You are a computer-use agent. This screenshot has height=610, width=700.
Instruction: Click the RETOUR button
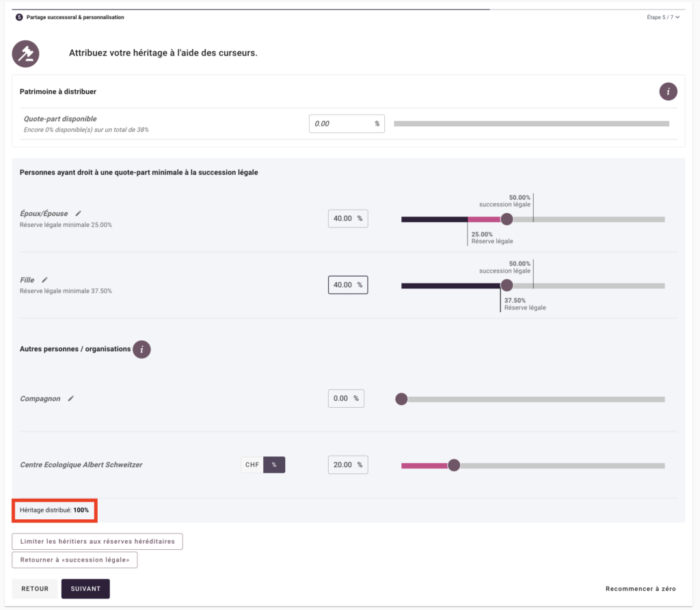point(35,589)
